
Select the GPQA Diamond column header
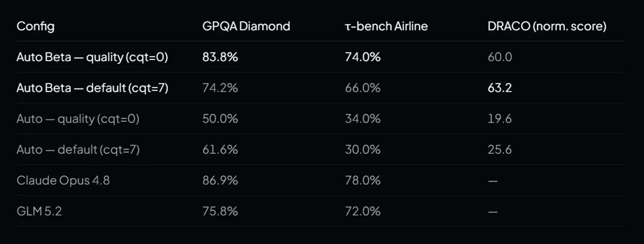tap(246, 26)
